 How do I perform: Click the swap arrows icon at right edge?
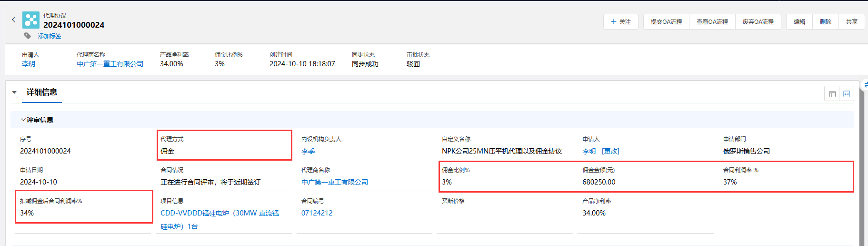click(x=865, y=85)
